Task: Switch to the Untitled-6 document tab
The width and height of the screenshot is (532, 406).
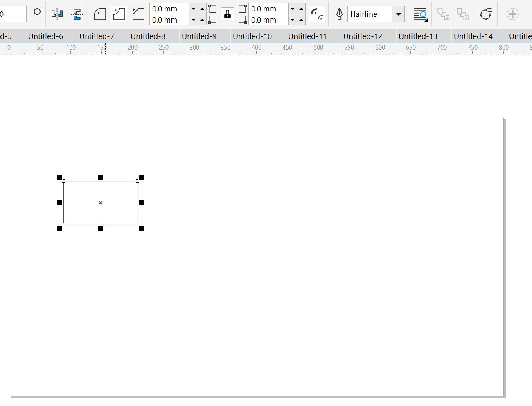Action: tap(46, 36)
